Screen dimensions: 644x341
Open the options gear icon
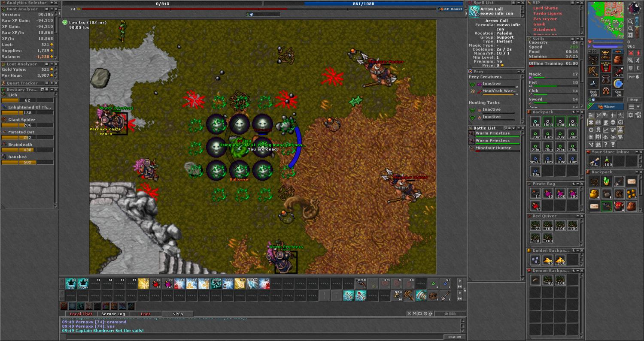[x=631, y=115]
